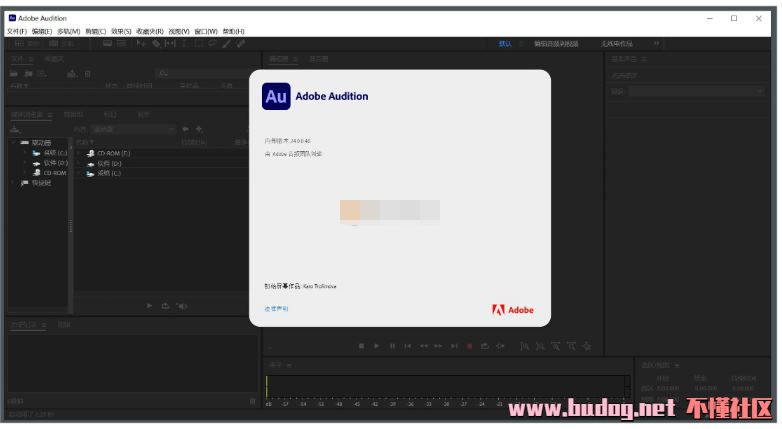Click the Play button in transport controls
Image resolution: width=782 pixels, height=429 pixels.
377,346
